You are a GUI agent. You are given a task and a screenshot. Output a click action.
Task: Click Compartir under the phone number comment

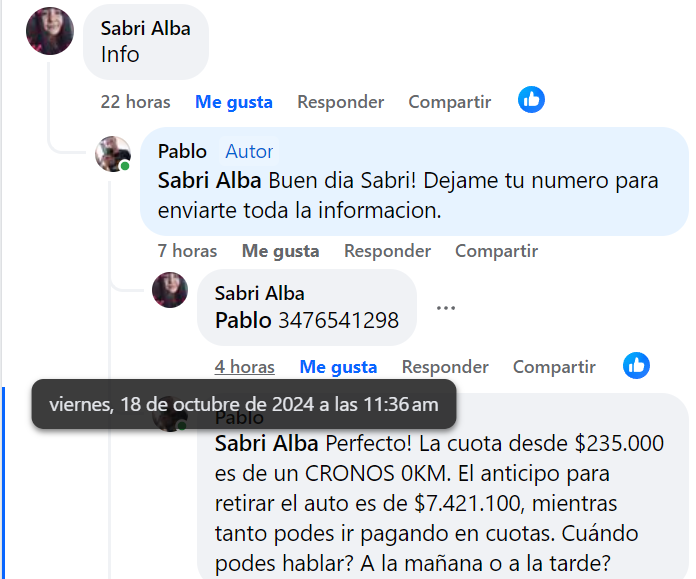point(554,367)
